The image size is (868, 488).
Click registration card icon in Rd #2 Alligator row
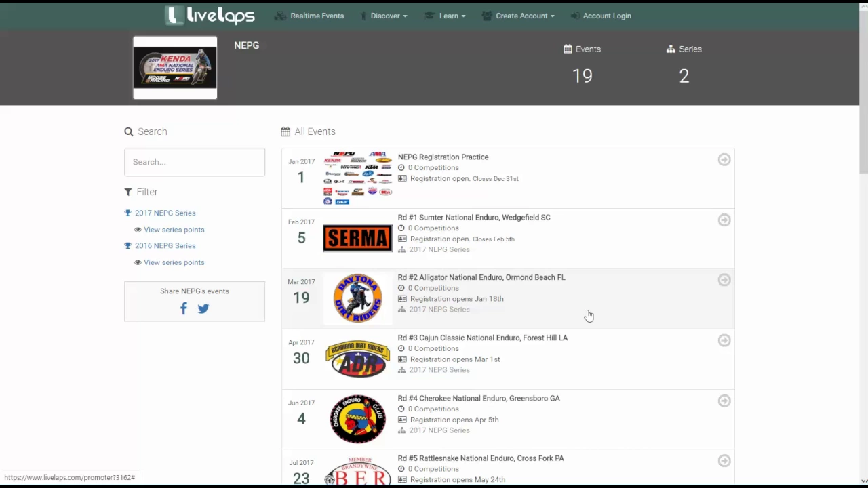402,299
